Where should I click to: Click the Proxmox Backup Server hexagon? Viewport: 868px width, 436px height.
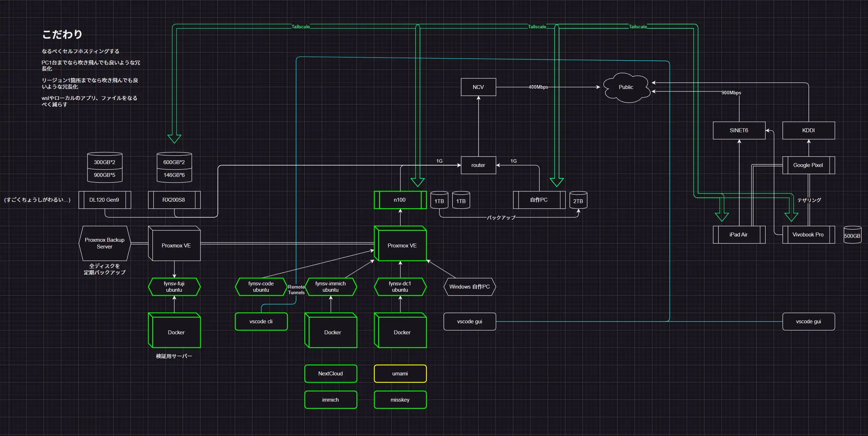point(105,243)
